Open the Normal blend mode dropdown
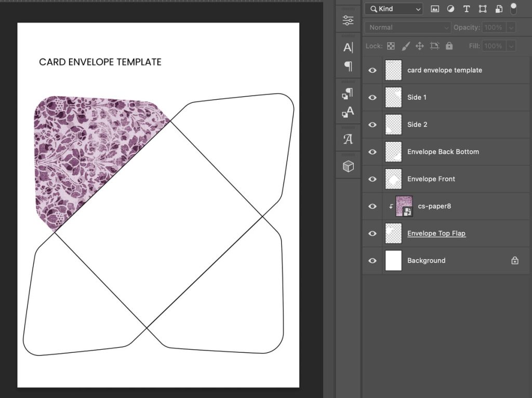 [408, 28]
